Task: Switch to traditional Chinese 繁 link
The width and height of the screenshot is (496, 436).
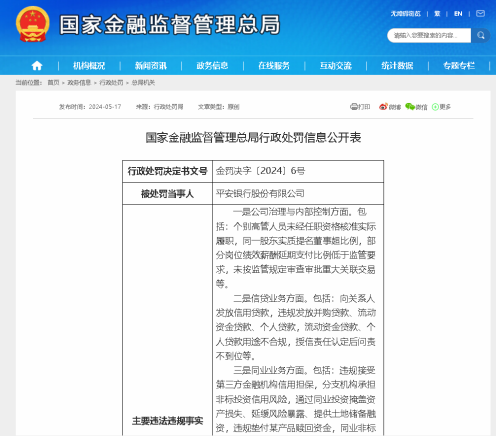Action: coord(437,14)
